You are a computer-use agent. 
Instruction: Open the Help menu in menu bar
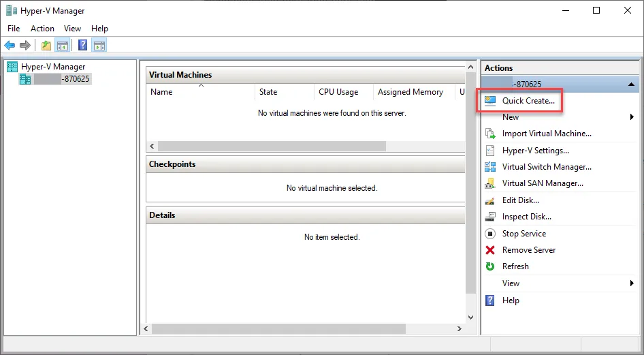coord(99,29)
